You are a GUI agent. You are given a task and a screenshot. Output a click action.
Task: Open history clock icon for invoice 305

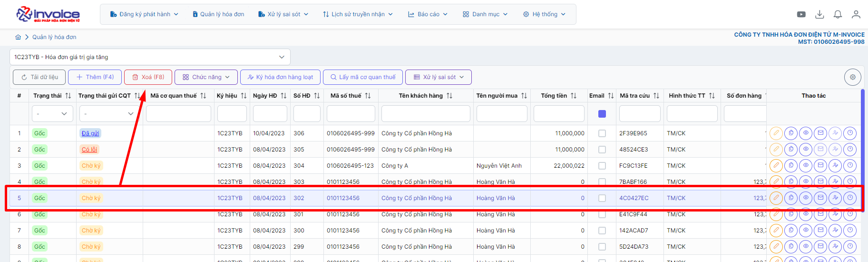(x=850, y=150)
